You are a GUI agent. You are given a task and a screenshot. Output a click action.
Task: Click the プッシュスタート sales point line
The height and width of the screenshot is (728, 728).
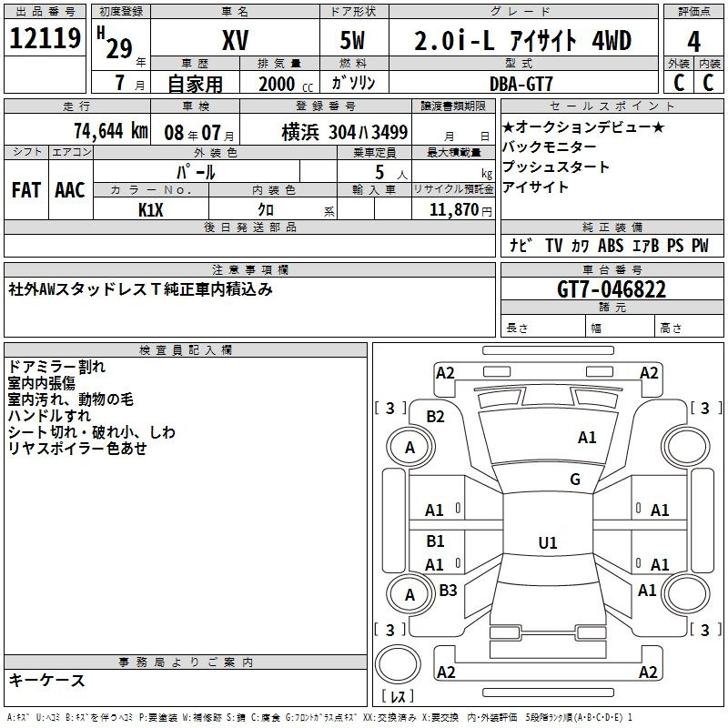(x=555, y=167)
